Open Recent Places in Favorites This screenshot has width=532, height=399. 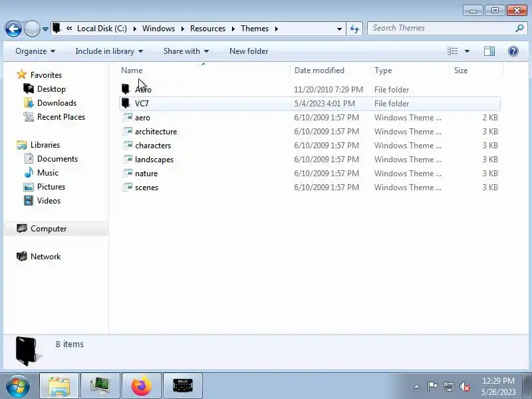click(61, 117)
